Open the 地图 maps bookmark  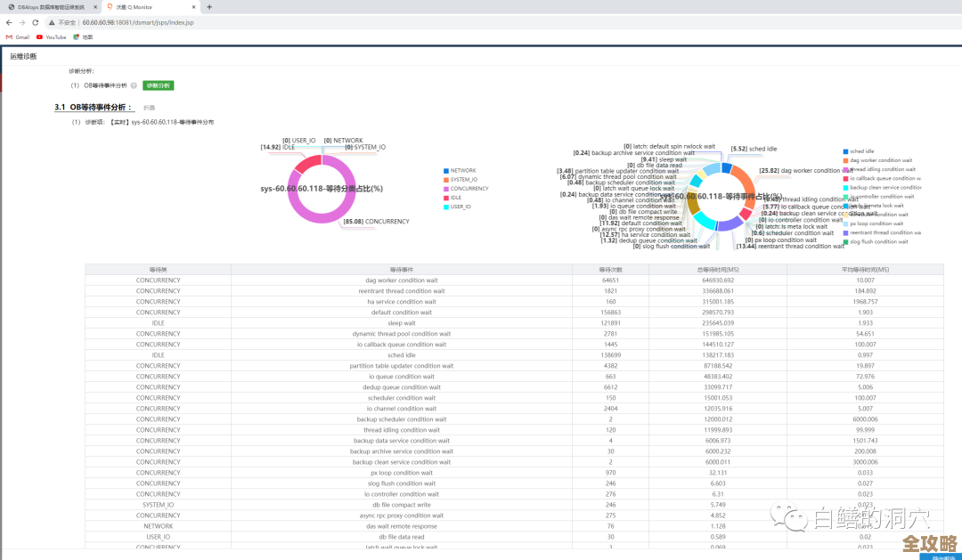(83, 37)
